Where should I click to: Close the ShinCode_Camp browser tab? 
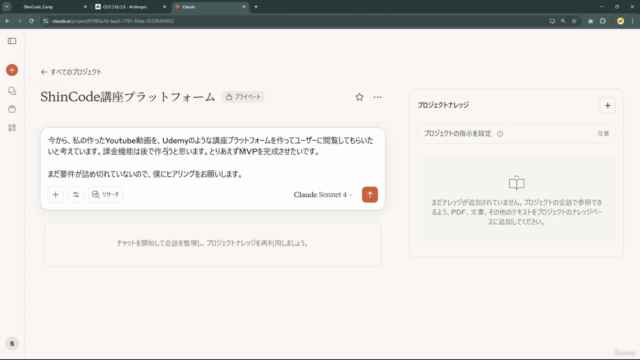[x=85, y=7]
